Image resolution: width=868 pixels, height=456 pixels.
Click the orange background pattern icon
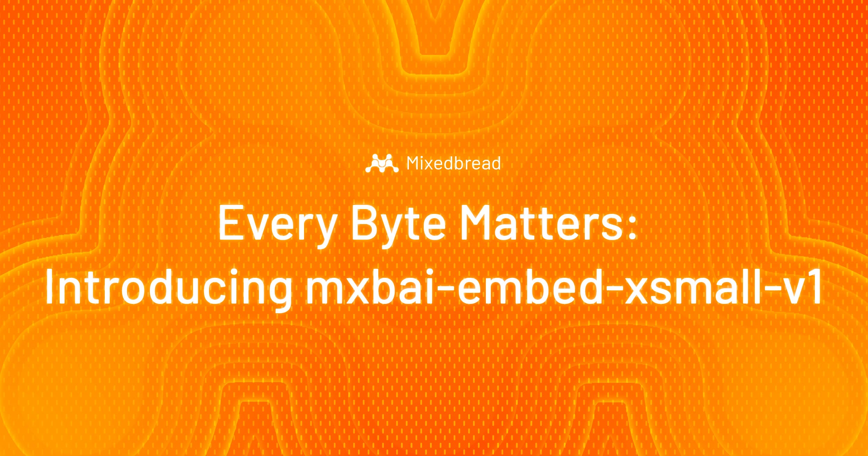[434, 228]
